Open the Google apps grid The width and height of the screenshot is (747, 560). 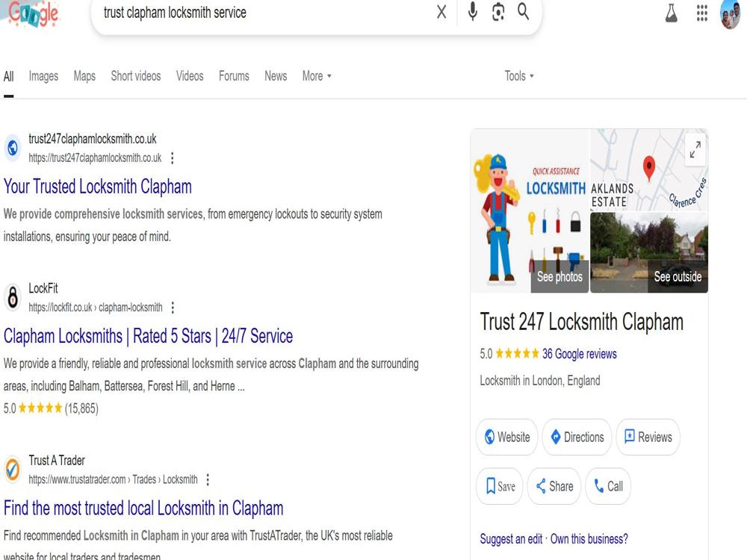click(x=701, y=13)
